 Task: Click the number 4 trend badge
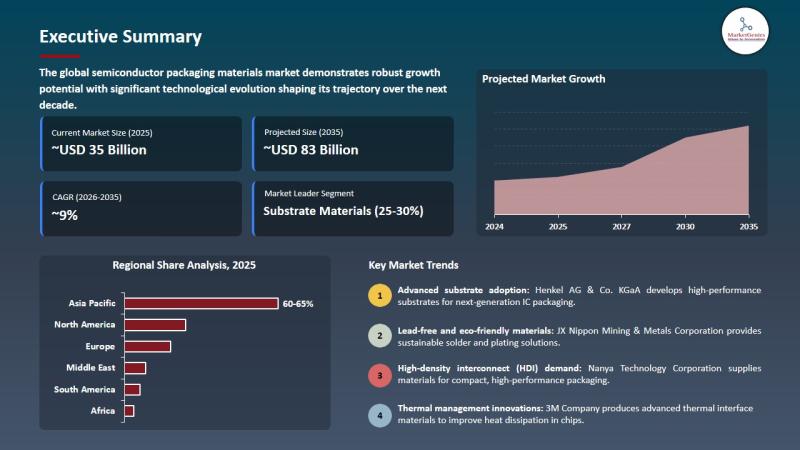tap(379, 414)
